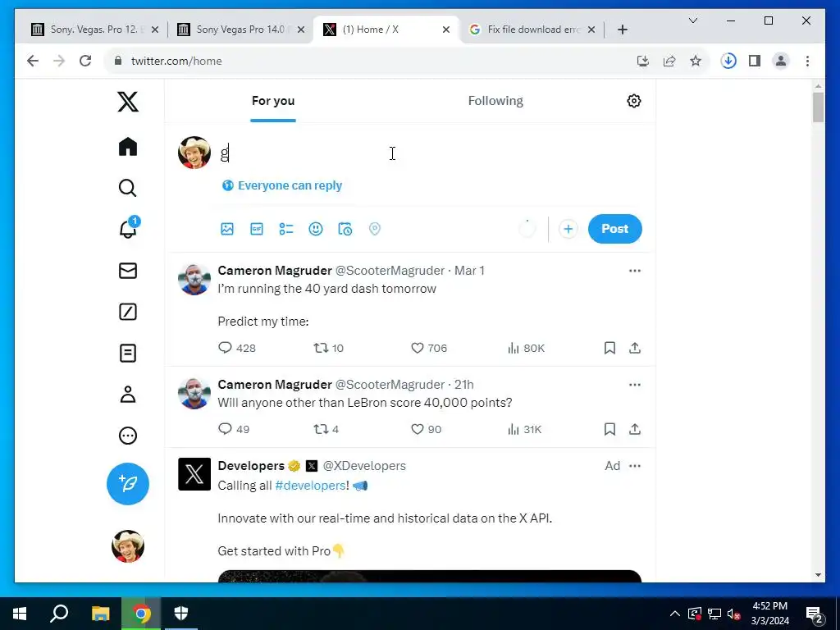The image size is (840, 630).
Task: Reload the page
Action: (x=85, y=61)
